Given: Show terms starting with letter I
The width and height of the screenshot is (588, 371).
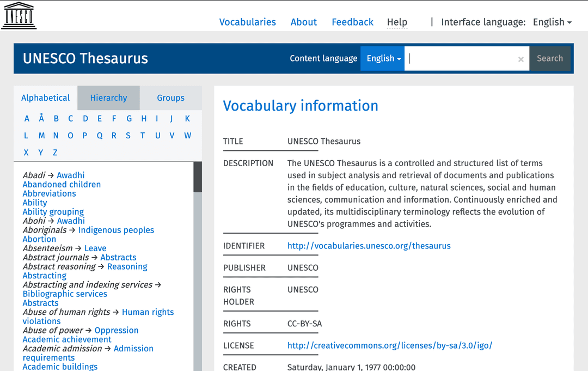Looking at the screenshot, I should (157, 119).
